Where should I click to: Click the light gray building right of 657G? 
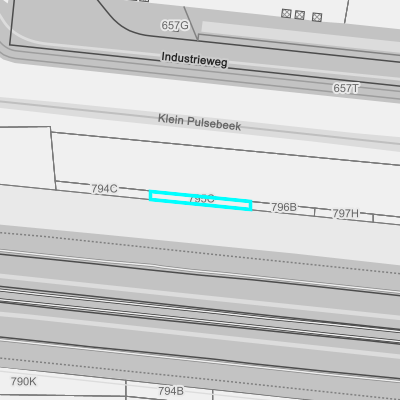click(x=300, y=37)
